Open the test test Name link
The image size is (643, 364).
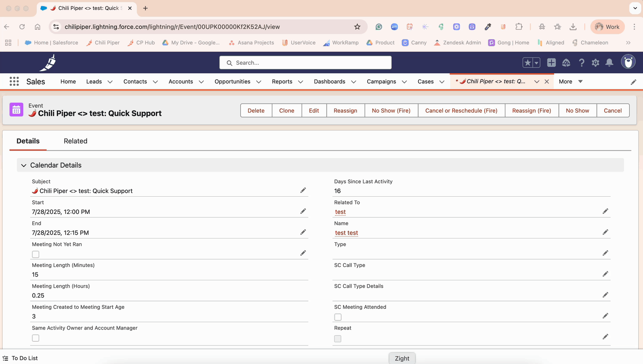pos(347,233)
